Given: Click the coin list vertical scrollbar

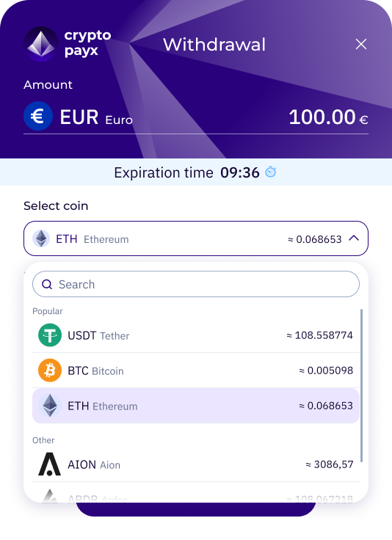Looking at the screenshot, I should [x=361, y=385].
